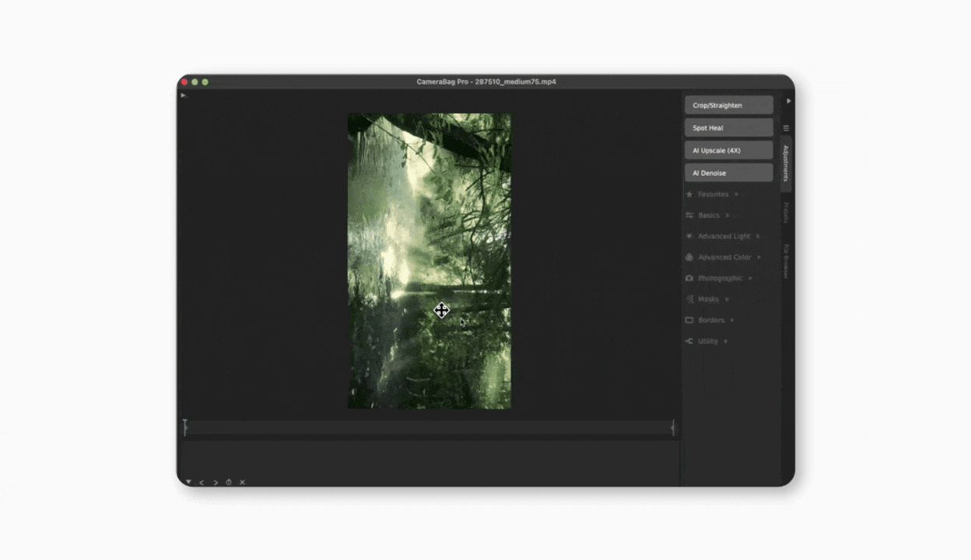Click the Masks icon in the sidebar
Image resolution: width=971 pixels, height=560 pixels.
point(689,299)
